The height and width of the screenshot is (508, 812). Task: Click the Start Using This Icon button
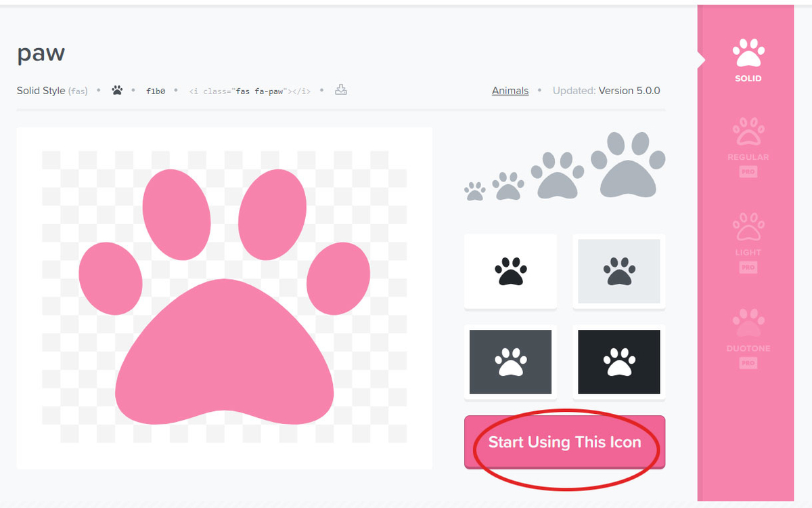click(564, 442)
